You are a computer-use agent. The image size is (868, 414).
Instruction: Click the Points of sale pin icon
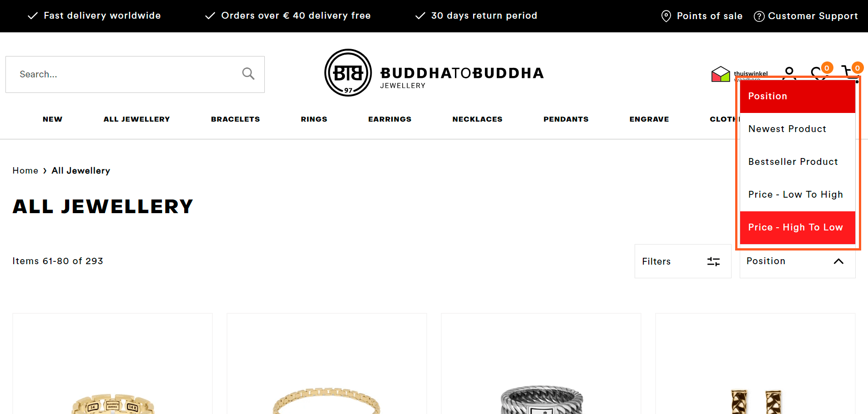tap(666, 16)
